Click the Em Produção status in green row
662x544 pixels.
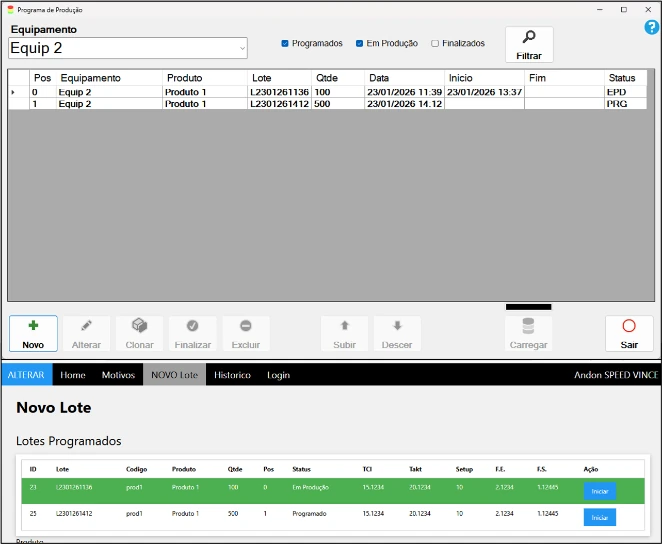click(x=311, y=487)
